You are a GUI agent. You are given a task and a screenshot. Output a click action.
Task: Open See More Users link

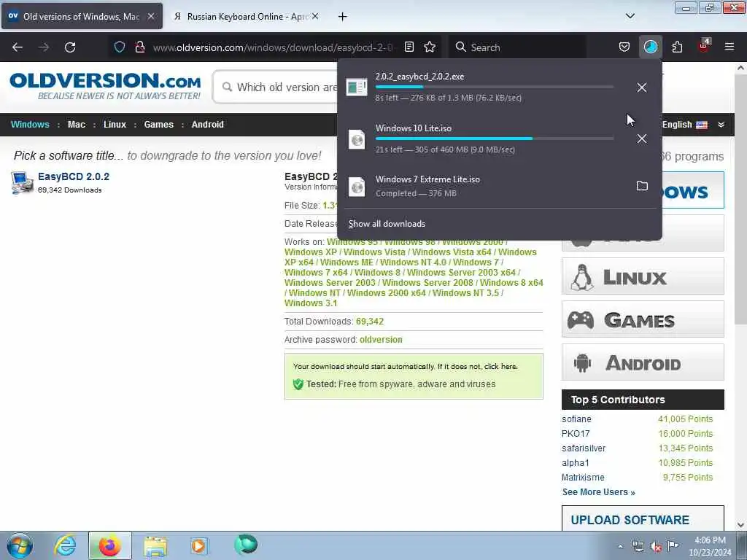coord(598,492)
